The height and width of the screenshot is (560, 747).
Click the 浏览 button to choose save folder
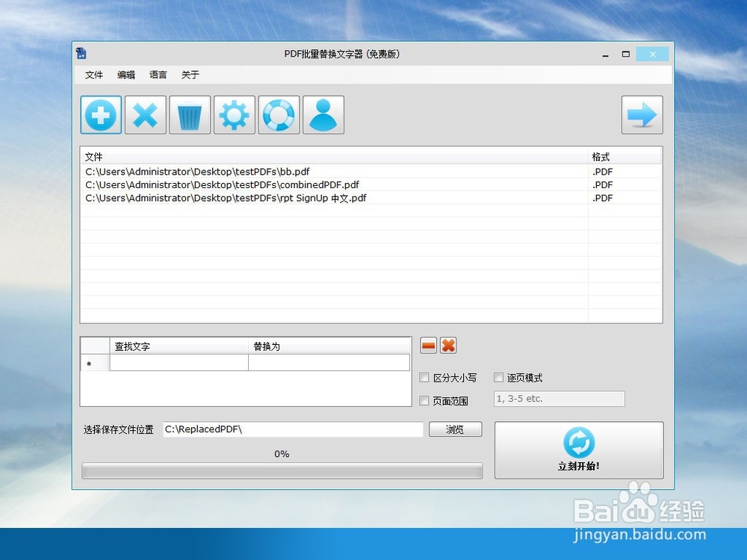(x=455, y=429)
